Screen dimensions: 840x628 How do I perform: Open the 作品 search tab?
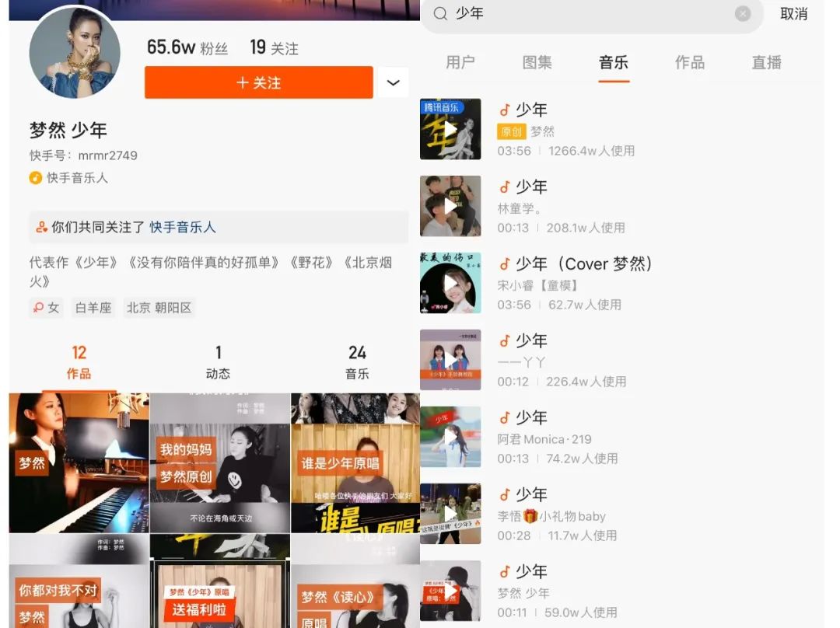[690, 63]
